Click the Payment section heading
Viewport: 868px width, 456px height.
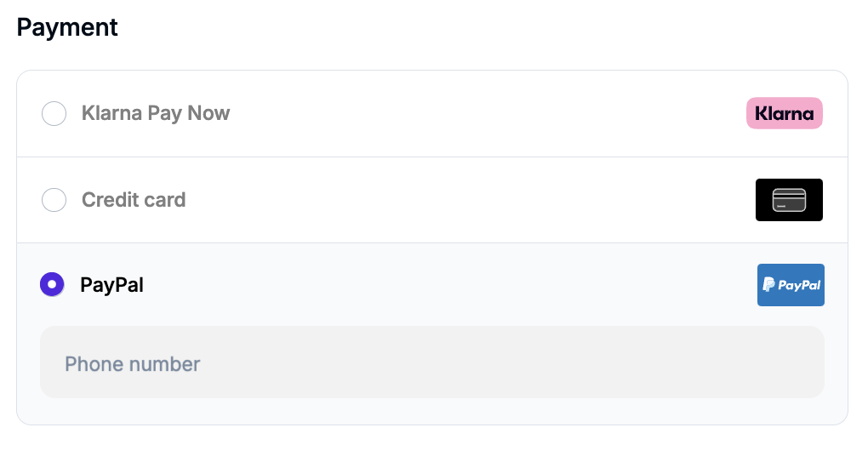pyautogui.click(x=67, y=27)
